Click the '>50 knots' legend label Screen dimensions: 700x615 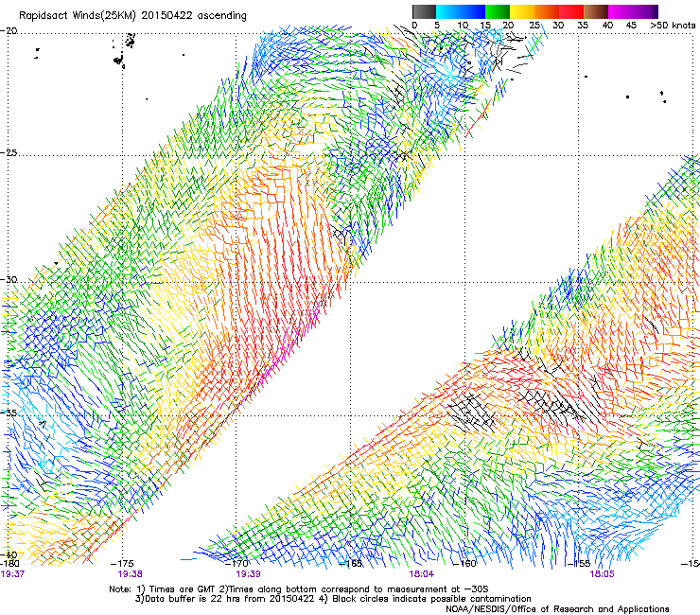point(673,26)
